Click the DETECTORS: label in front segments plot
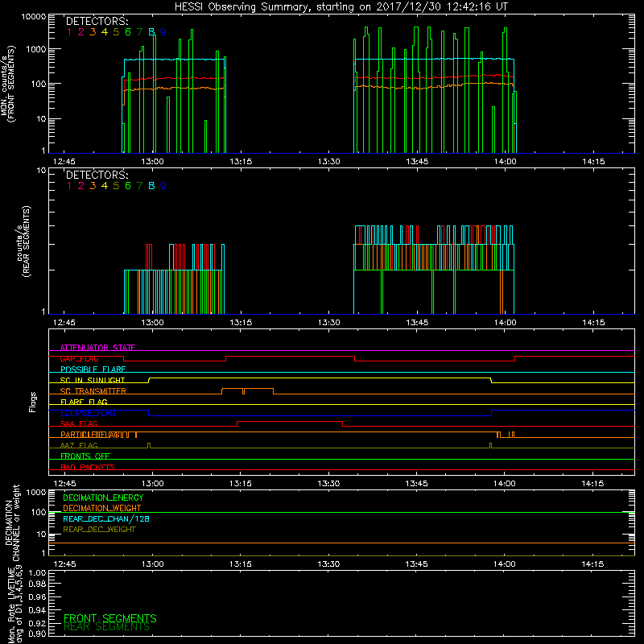The width and height of the screenshot is (644, 644). pyautogui.click(x=97, y=21)
